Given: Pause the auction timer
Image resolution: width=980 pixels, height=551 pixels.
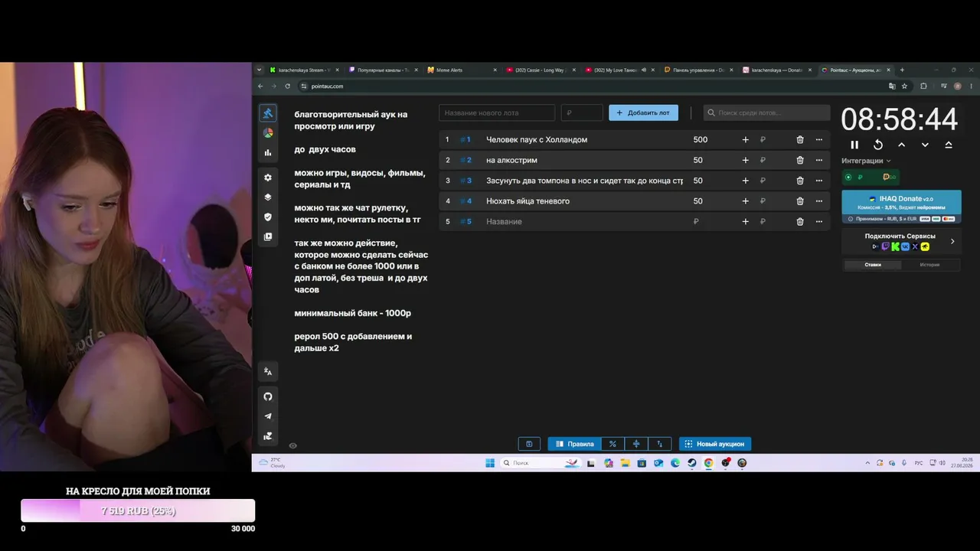Looking at the screenshot, I should point(854,145).
